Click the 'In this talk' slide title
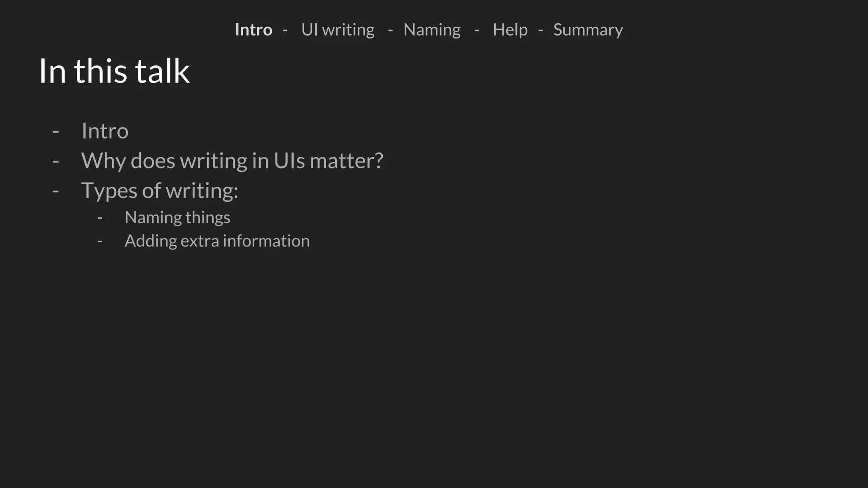This screenshot has height=488, width=868. (114, 71)
